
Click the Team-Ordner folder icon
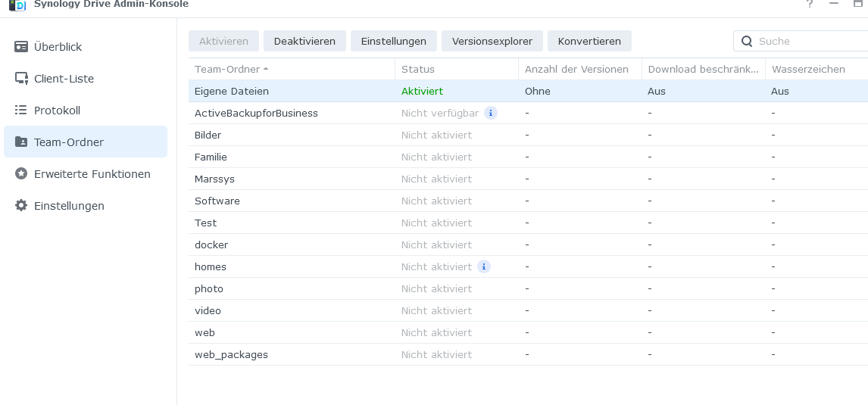(x=21, y=142)
